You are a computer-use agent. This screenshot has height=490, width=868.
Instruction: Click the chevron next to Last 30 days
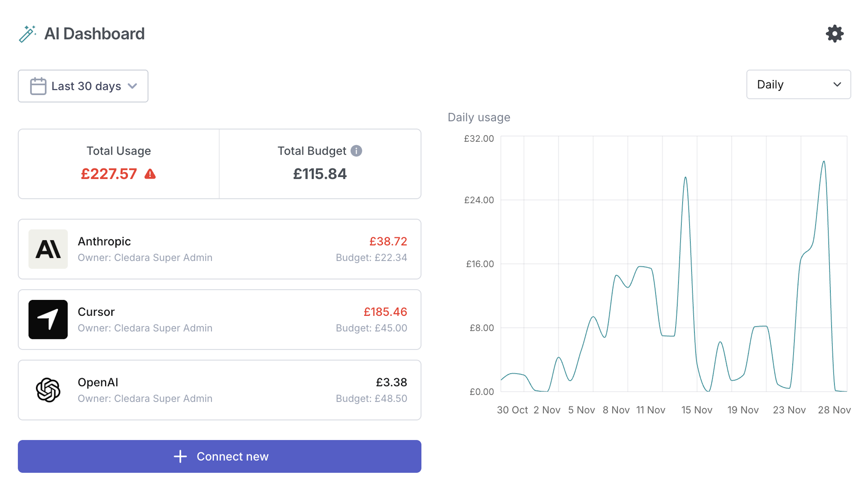tap(132, 86)
